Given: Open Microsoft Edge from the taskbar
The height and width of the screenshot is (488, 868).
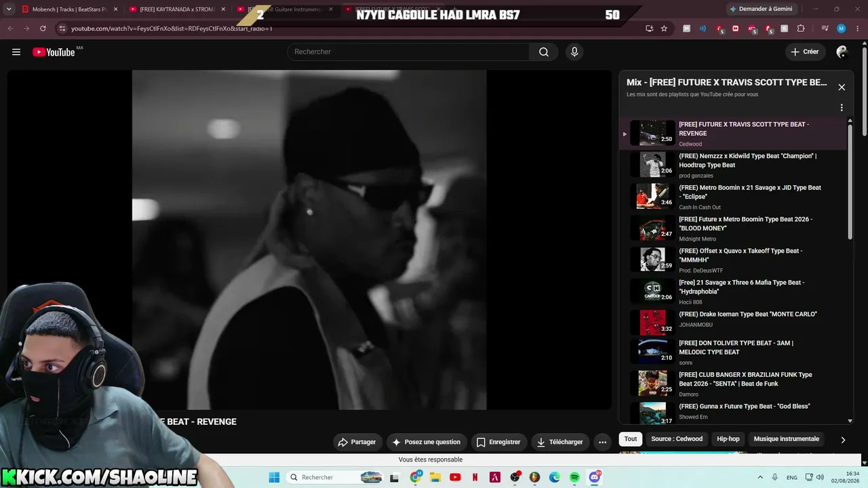Looking at the screenshot, I should pos(555,477).
